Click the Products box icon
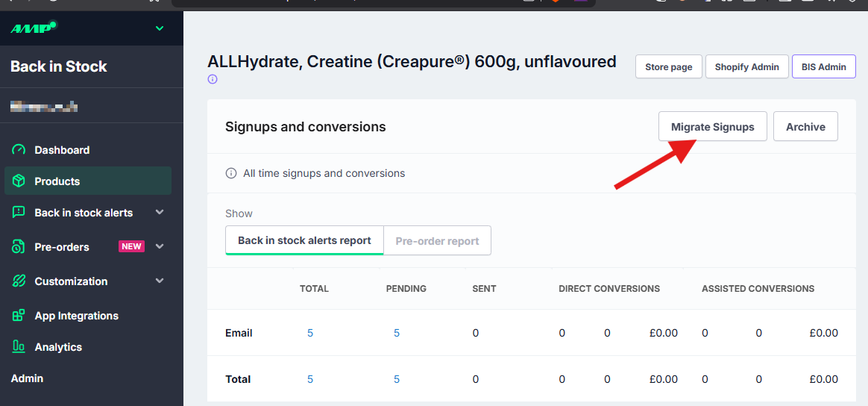The height and width of the screenshot is (406, 868). [19, 181]
